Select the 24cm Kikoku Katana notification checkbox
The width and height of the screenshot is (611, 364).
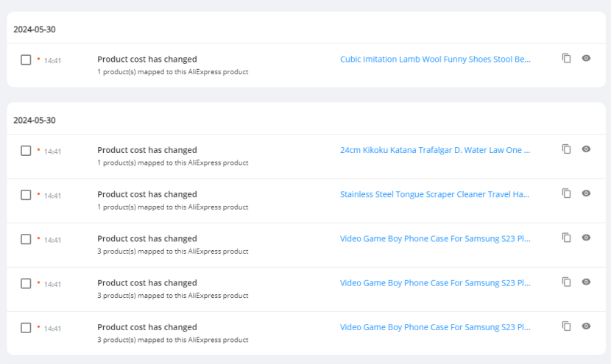click(26, 151)
